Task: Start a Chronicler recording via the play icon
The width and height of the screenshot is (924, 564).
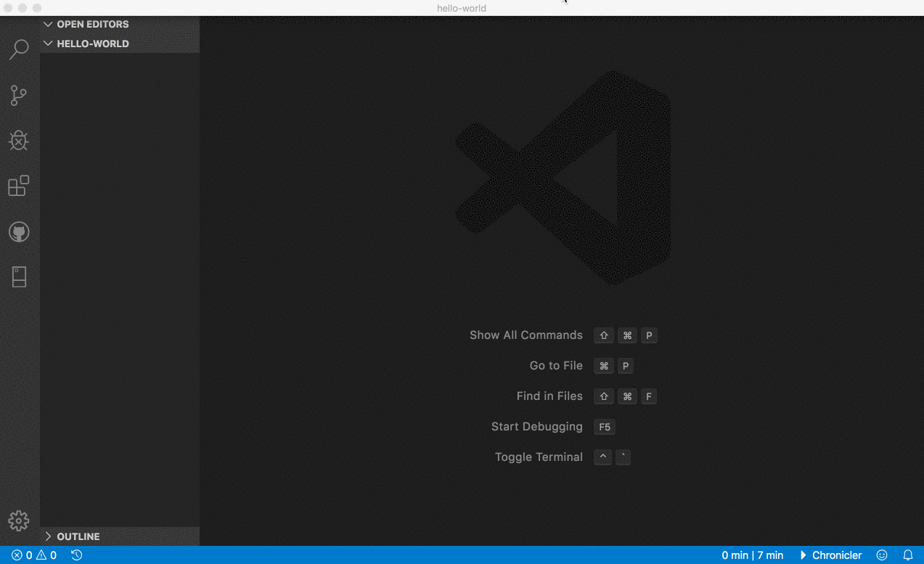Action: [x=803, y=555]
